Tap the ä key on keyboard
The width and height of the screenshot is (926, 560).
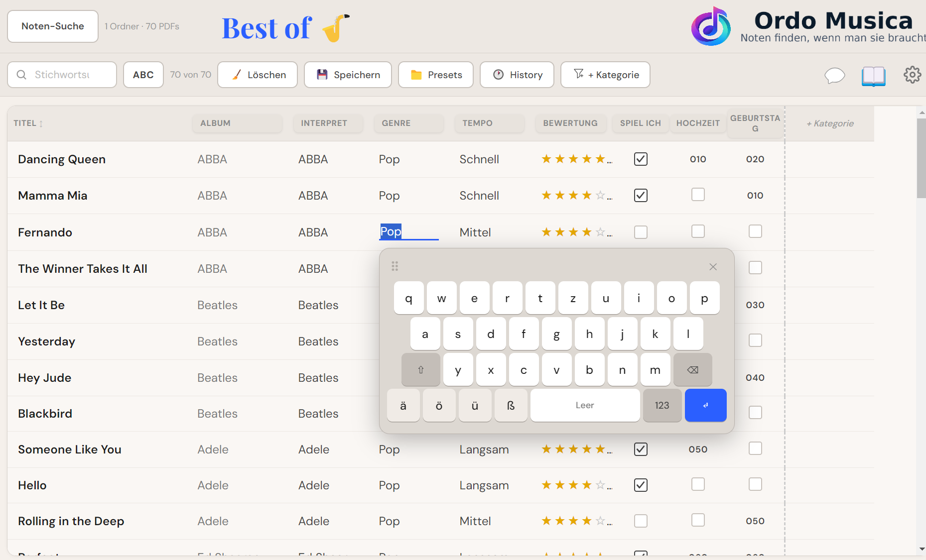[403, 405]
